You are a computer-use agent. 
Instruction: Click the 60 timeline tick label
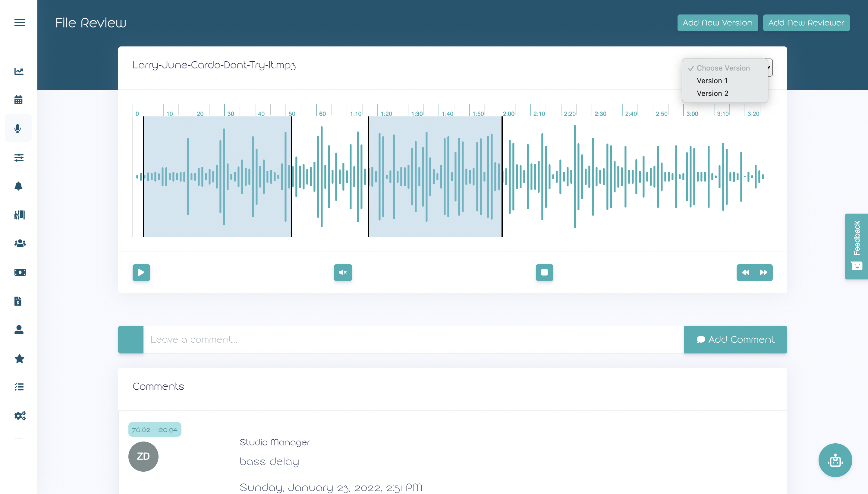pyautogui.click(x=322, y=114)
